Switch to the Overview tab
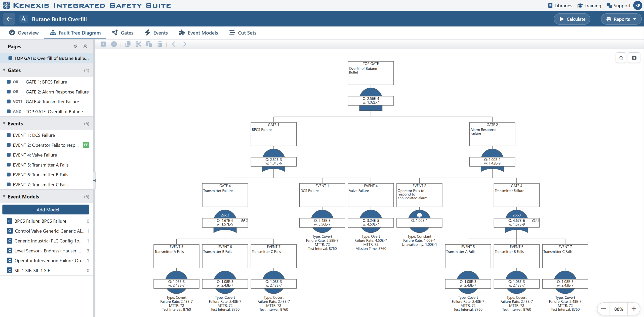 tap(24, 33)
